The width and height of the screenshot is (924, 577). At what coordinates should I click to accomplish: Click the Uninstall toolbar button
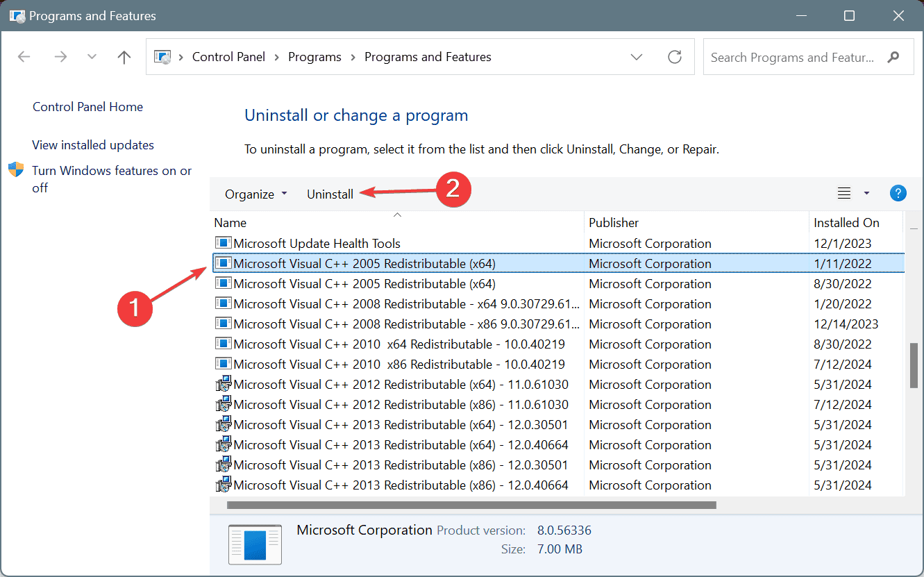[x=330, y=194]
